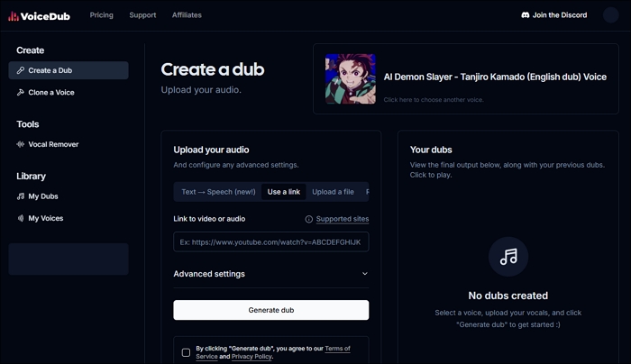
Task: Click the VoiceDub logo icon
Action: pos(14,15)
